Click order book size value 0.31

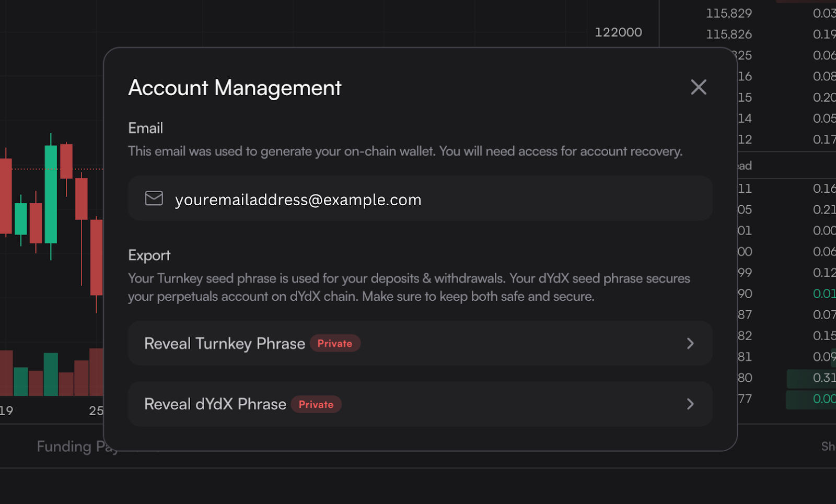[x=824, y=378]
